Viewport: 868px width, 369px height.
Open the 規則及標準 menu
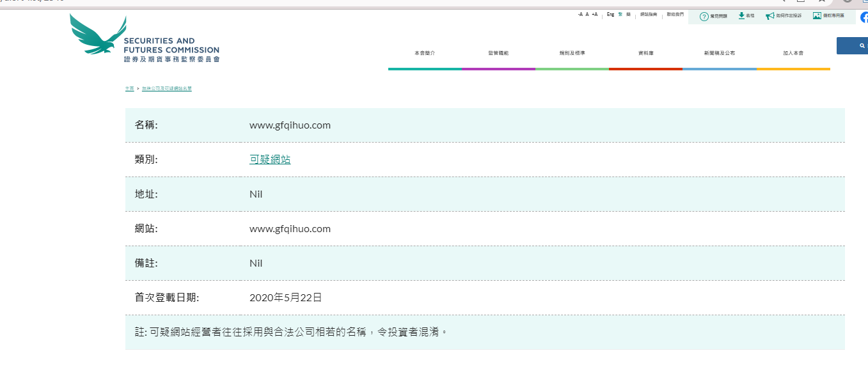(572, 53)
